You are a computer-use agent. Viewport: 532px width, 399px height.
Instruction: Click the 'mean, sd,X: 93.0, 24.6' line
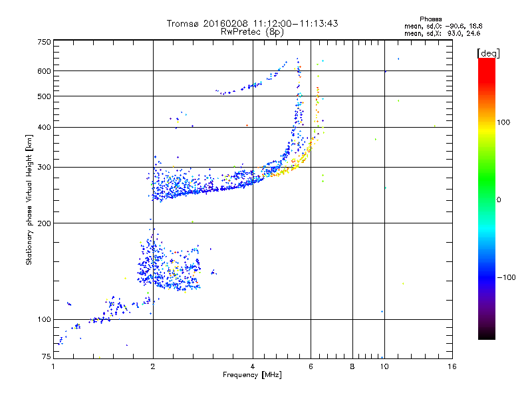442,33
